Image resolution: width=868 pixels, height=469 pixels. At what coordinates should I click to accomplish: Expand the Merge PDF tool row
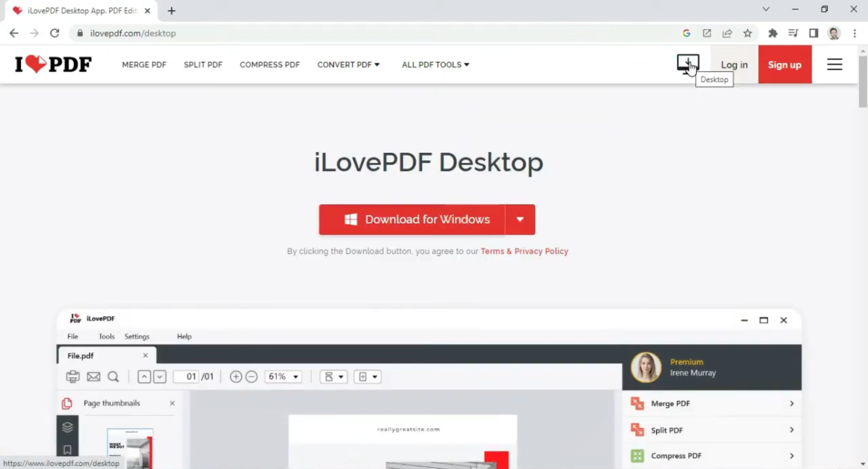tap(712, 403)
